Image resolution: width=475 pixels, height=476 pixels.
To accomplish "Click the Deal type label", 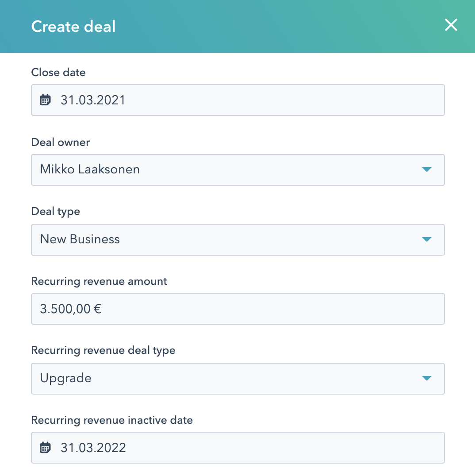I will pyautogui.click(x=55, y=211).
